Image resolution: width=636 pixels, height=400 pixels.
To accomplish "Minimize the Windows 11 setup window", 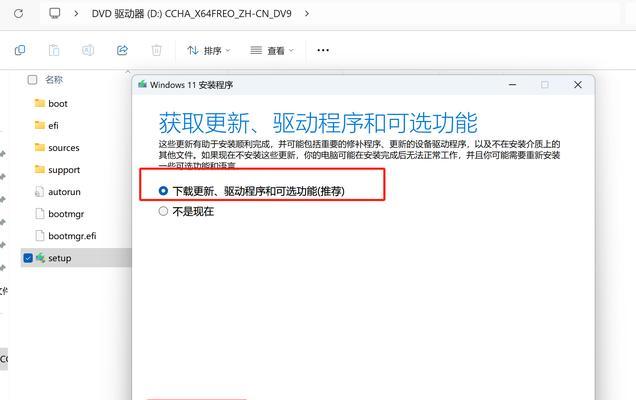I will click(513, 84).
